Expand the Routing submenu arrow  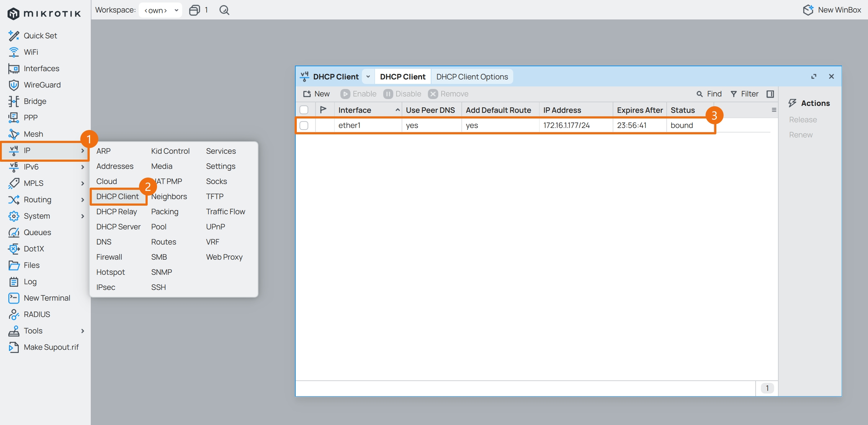pyautogui.click(x=82, y=200)
